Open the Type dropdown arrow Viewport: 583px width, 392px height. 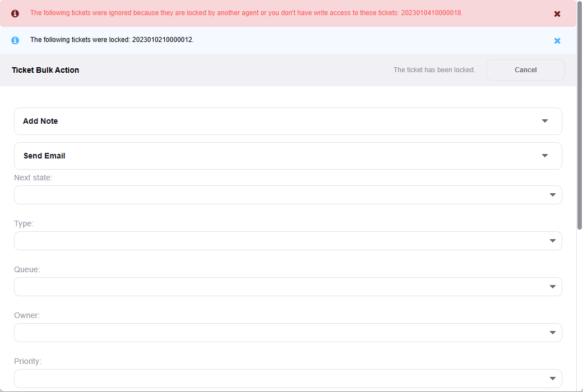click(552, 241)
